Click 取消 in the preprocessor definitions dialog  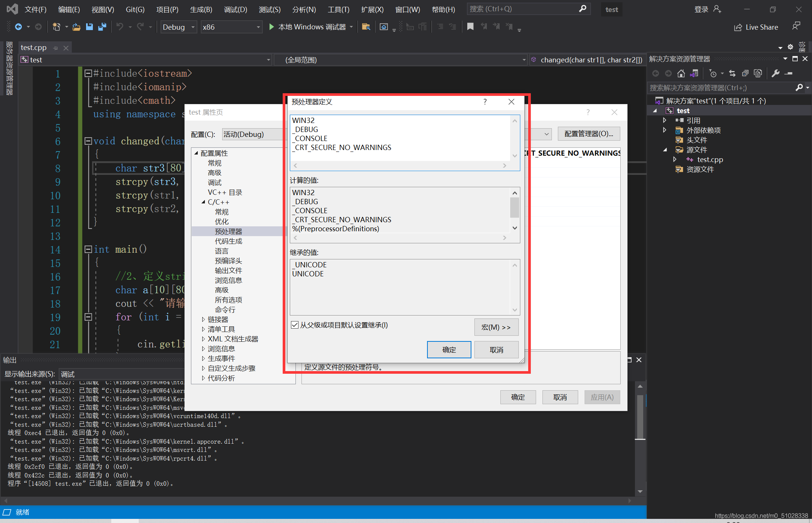(496, 350)
